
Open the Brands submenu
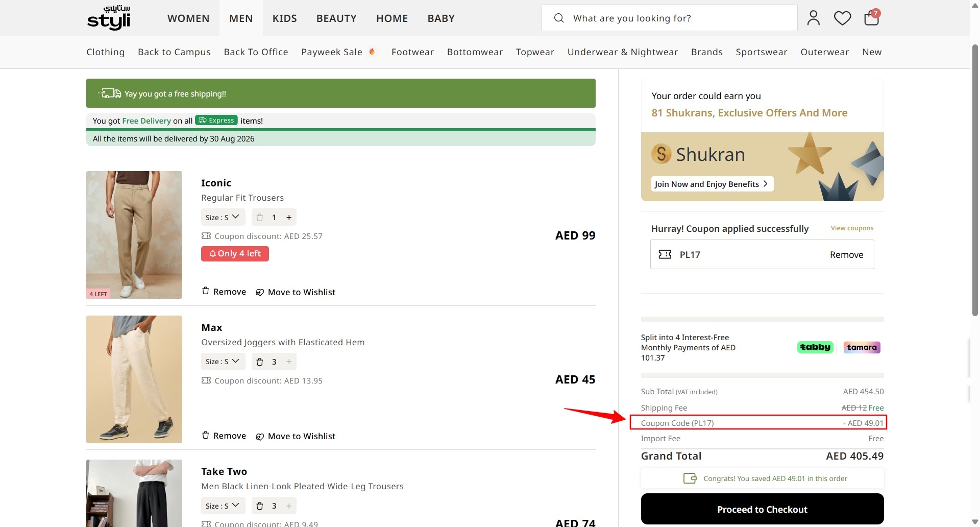point(707,52)
